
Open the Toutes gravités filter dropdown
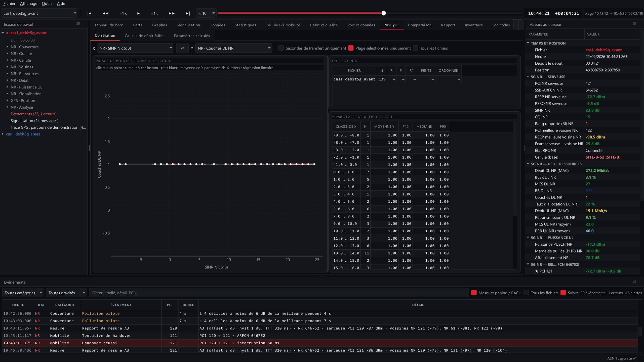pyautogui.click(x=66, y=293)
